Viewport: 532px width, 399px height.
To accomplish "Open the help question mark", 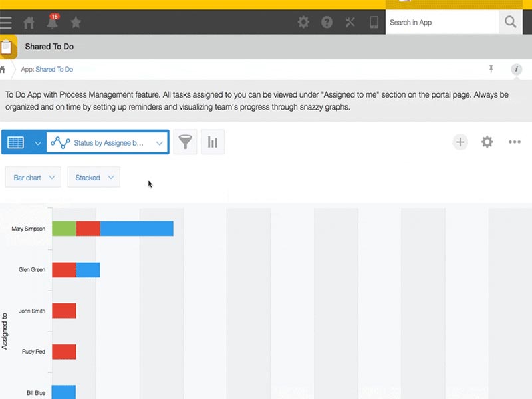I will tap(327, 23).
